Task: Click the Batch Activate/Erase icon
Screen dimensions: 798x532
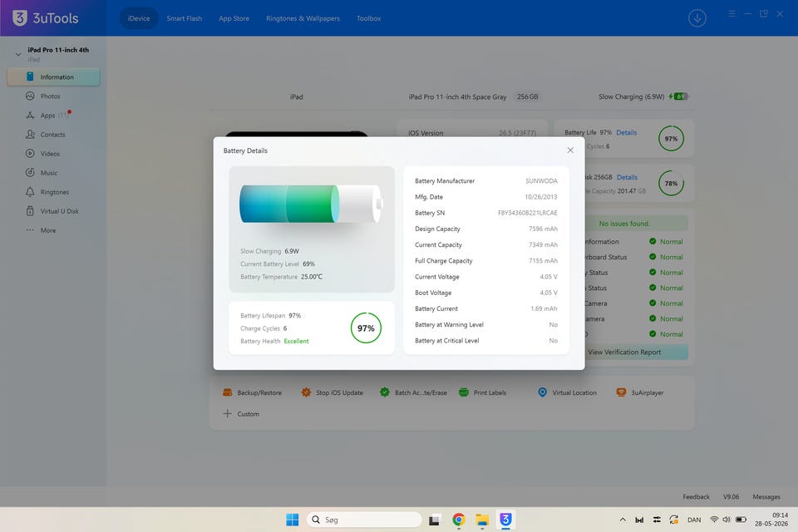Action: click(x=385, y=392)
